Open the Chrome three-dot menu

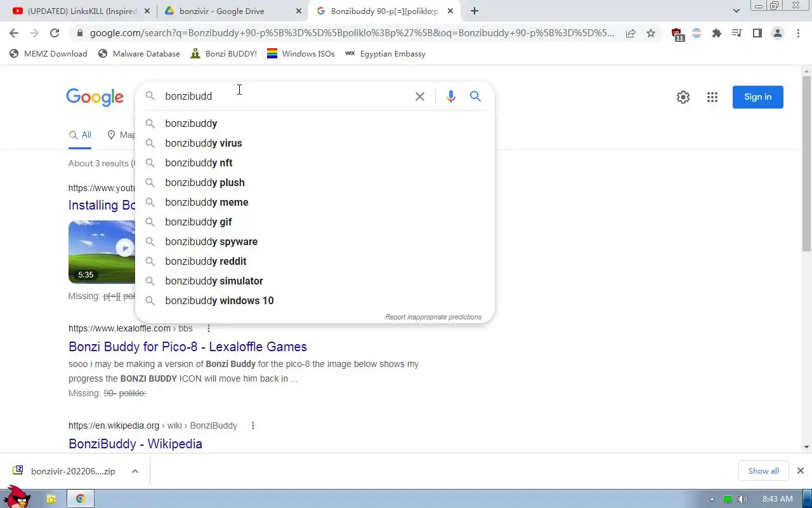(798, 34)
